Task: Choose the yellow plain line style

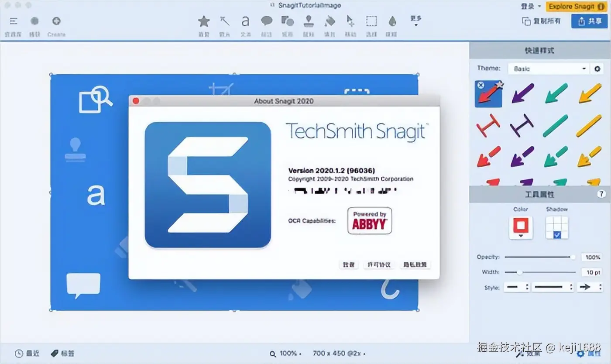Action: (590, 126)
